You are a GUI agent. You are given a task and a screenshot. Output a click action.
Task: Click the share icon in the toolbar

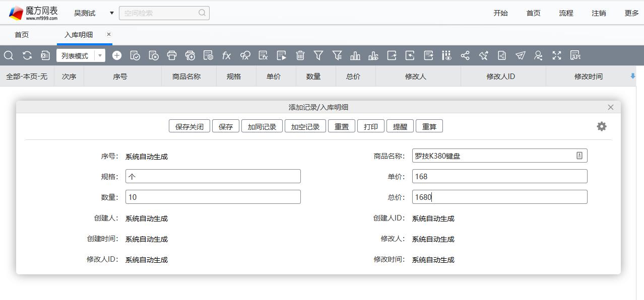465,55
